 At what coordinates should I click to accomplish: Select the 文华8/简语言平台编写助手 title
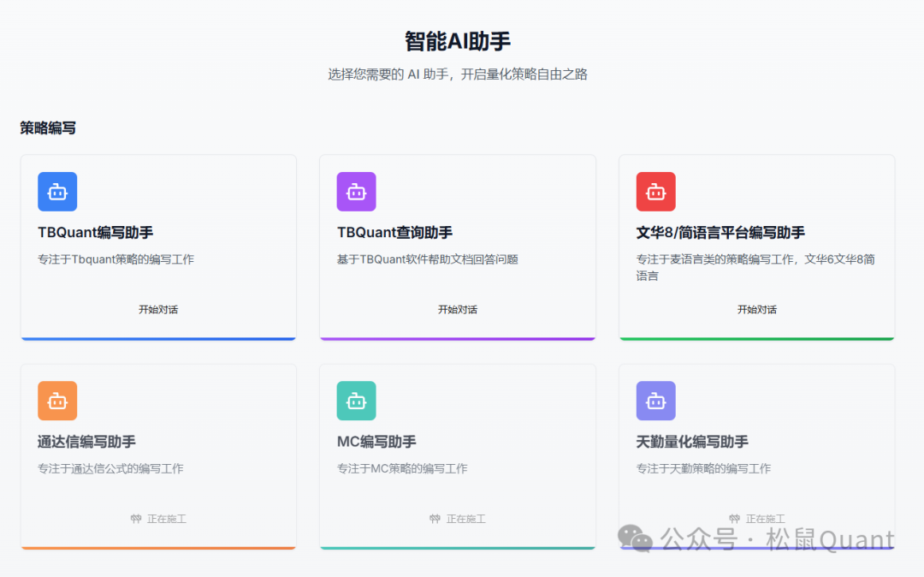(720, 233)
